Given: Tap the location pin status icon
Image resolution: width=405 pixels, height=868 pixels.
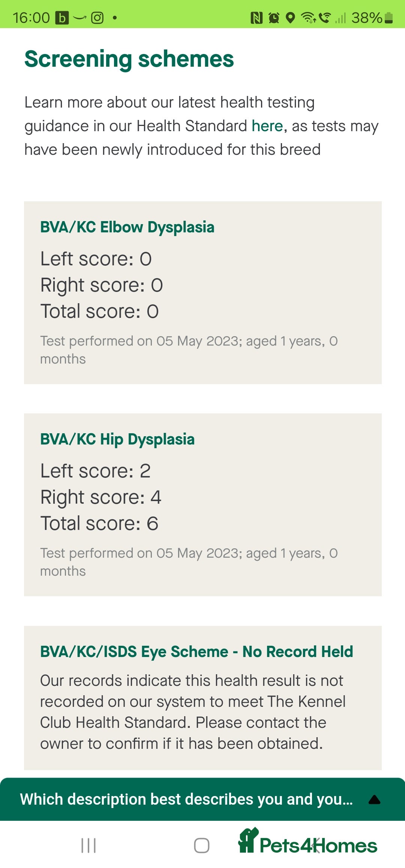Looking at the screenshot, I should pos(290,18).
